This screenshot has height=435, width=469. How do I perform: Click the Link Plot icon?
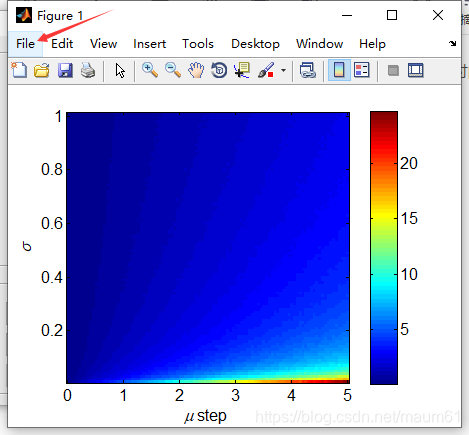pyautogui.click(x=308, y=70)
